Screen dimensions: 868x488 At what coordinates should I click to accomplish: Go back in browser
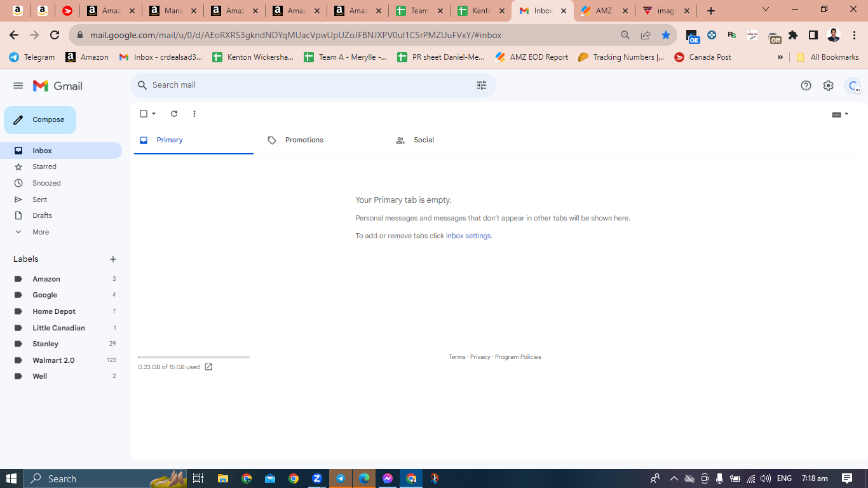14,35
